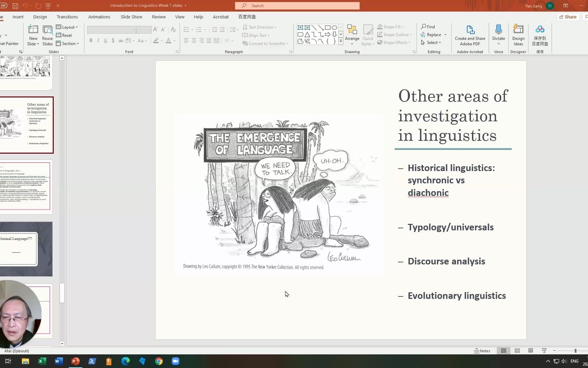Insert a New Slide

33,35
